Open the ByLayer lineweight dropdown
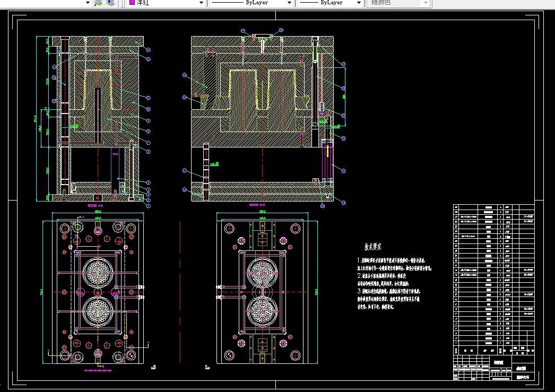This screenshot has height=392, width=555. tap(359, 3)
